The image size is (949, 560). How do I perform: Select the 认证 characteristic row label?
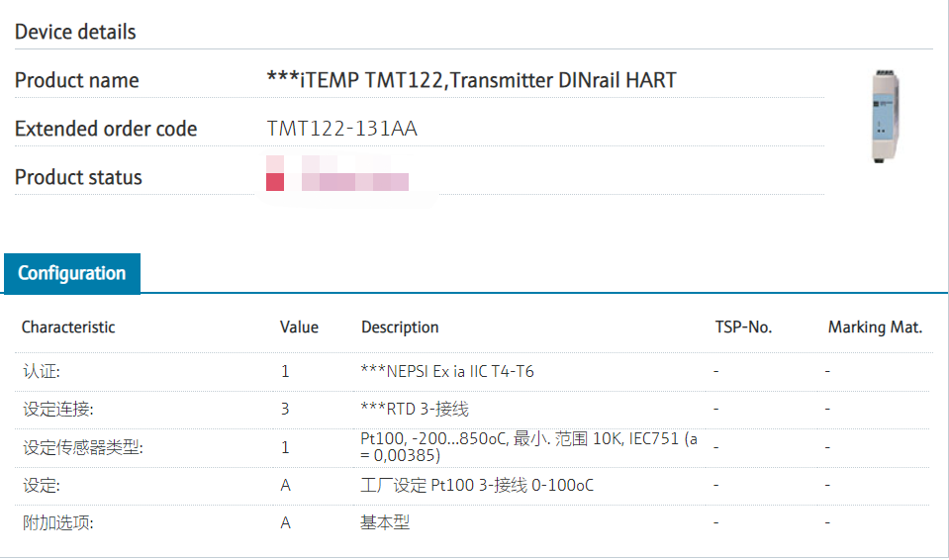pyautogui.click(x=42, y=372)
